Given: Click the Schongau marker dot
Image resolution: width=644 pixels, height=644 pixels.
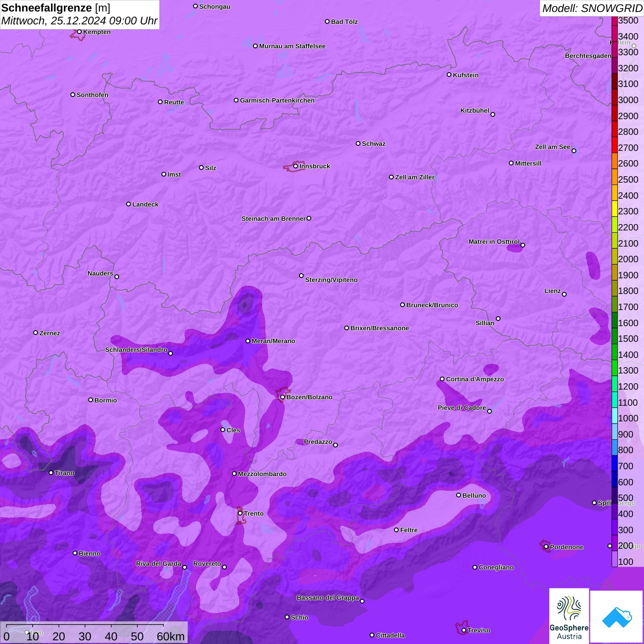Looking at the screenshot, I should (x=195, y=6).
